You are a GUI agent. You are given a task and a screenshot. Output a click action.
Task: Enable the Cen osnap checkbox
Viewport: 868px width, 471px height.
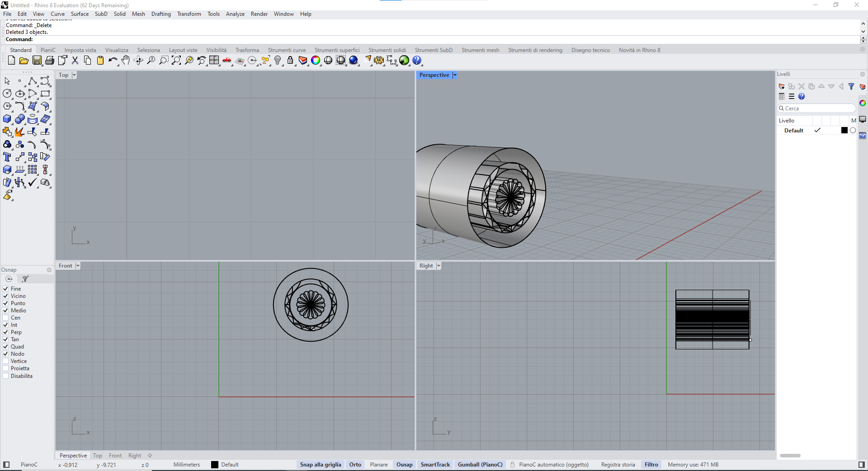click(x=6, y=318)
